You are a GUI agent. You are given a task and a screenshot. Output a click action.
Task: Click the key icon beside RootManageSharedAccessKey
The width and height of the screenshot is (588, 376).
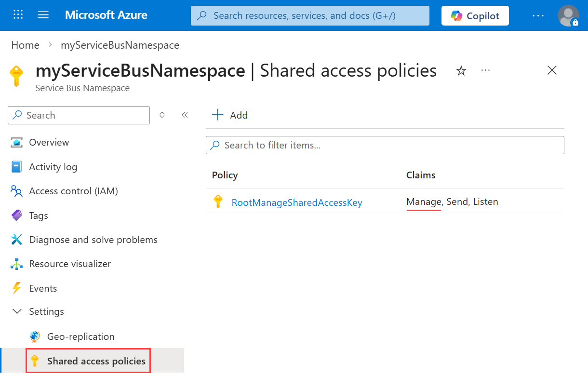(x=218, y=202)
